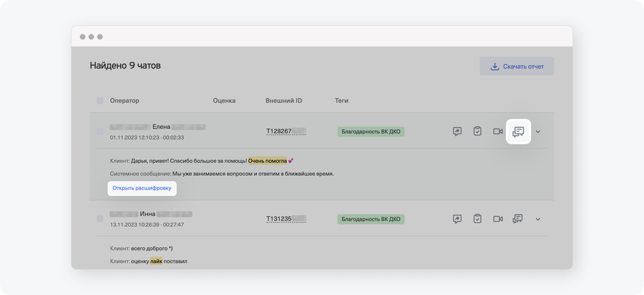Tick the checkbox for Инна's chat row
The height and width of the screenshot is (295, 644).
[100, 219]
